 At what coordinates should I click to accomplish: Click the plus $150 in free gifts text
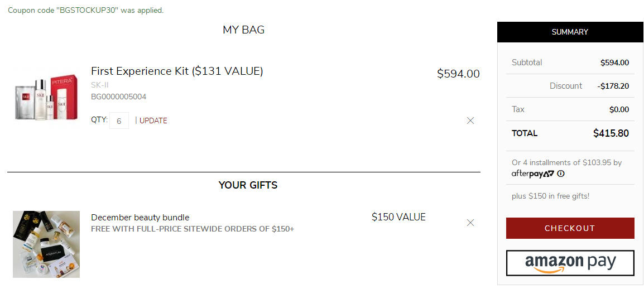tap(550, 196)
